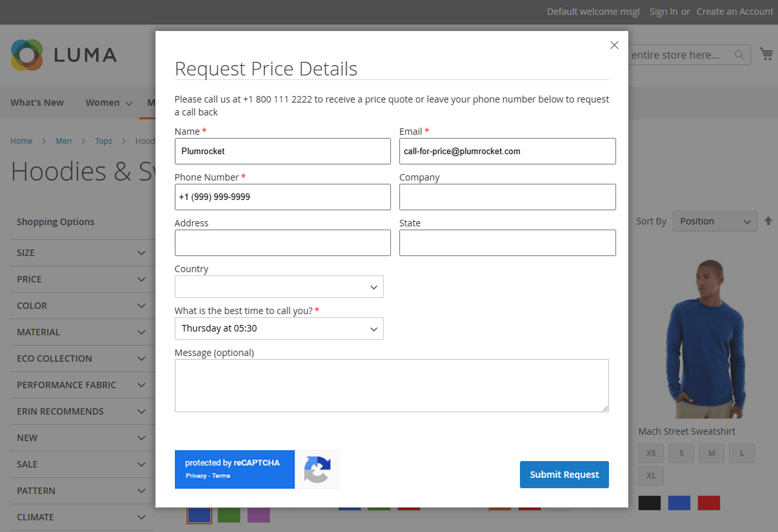
Task: Close the Request Price Details dialog
Action: pos(613,45)
